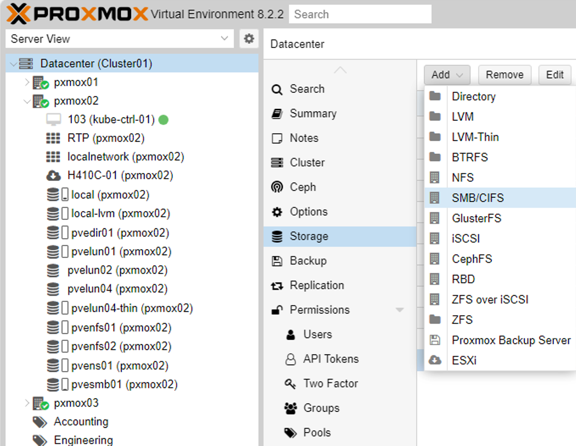Viewport: 576px width, 446px height.
Task: Select the 'pvelun01 (pxmox02)' row
Action: [x=132, y=252]
